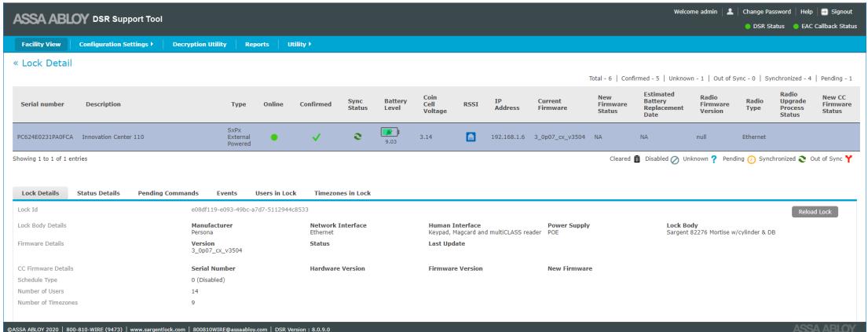868x332 pixels.
Task: Sort by the Radio Type column header
Action: (x=754, y=104)
